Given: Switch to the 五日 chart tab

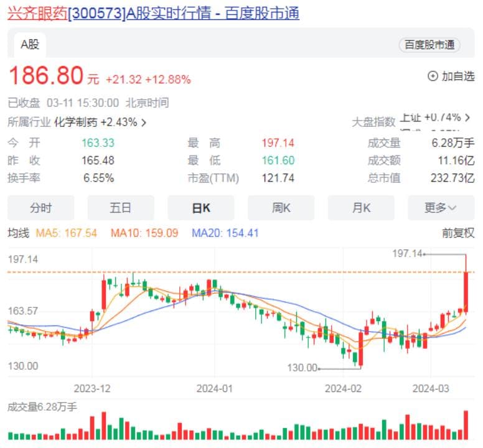Looking at the screenshot, I should click(x=121, y=208).
